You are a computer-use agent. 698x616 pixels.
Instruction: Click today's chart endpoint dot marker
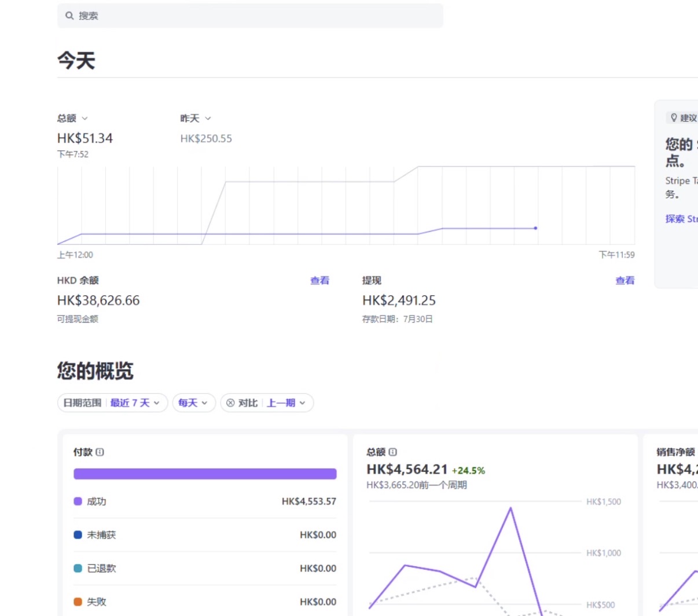535,228
